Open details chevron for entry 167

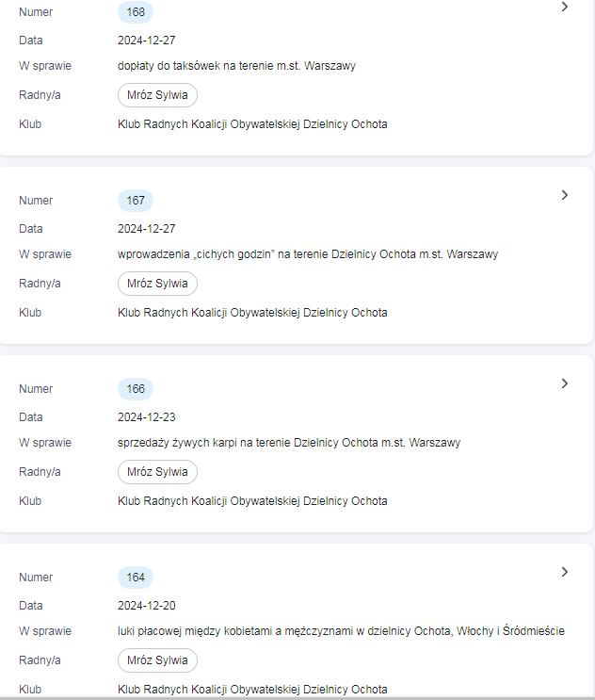pyautogui.click(x=565, y=195)
